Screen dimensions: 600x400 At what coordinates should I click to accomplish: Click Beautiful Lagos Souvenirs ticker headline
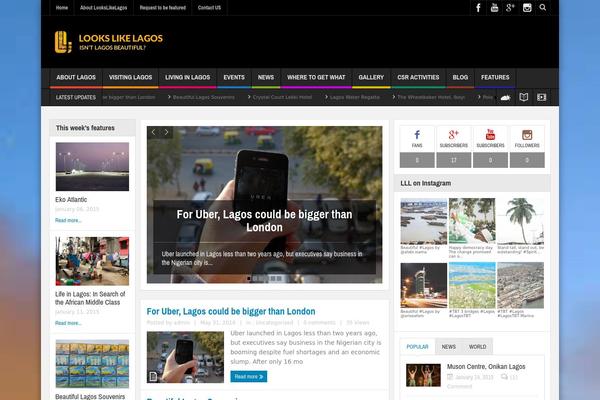coord(204,98)
